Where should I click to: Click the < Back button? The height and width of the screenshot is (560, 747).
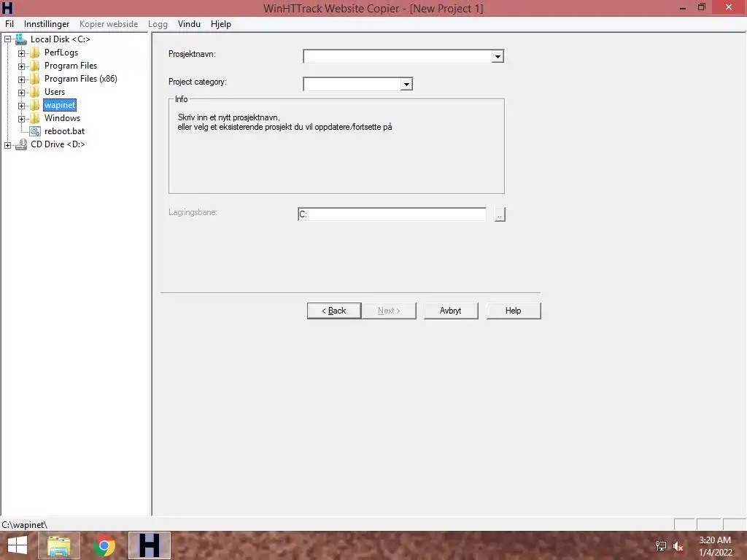pyautogui.click(x=334, y=311)
